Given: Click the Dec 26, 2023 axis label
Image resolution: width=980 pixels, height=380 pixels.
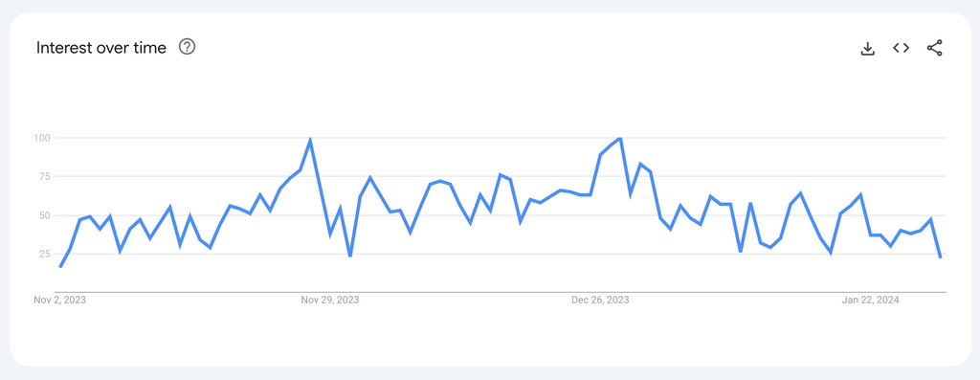Looking at the screenshot, I should pos(600,300).
